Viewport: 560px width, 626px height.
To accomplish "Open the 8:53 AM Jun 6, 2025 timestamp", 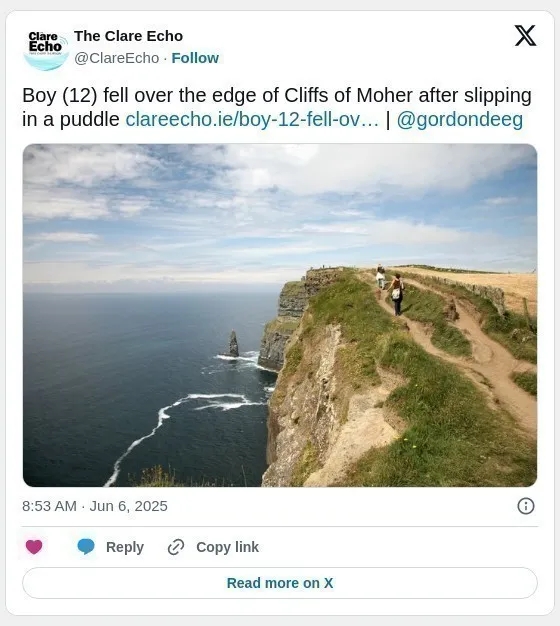I will [x=95, y=506].
